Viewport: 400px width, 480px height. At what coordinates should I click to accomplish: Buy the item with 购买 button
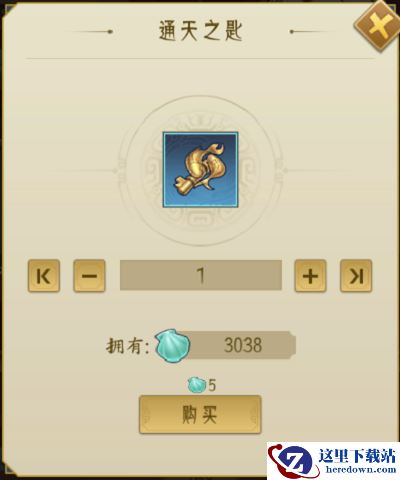tap(200, 414)
